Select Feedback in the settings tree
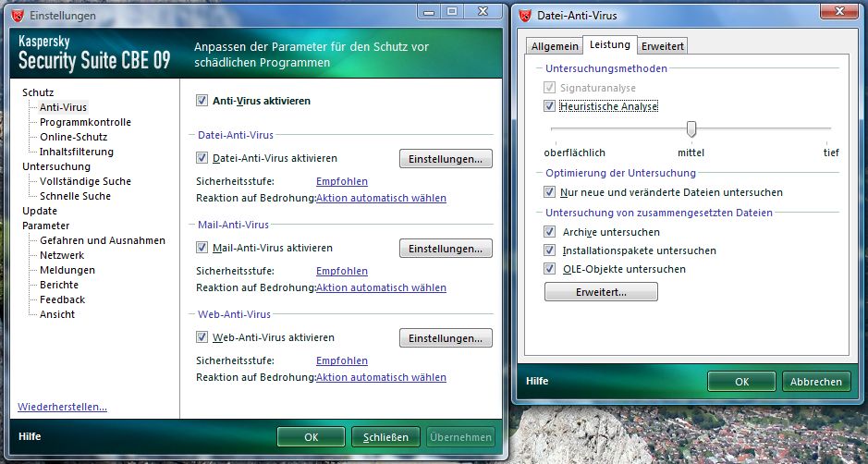This screenshot has width=868, height=464. pos(63,299)
